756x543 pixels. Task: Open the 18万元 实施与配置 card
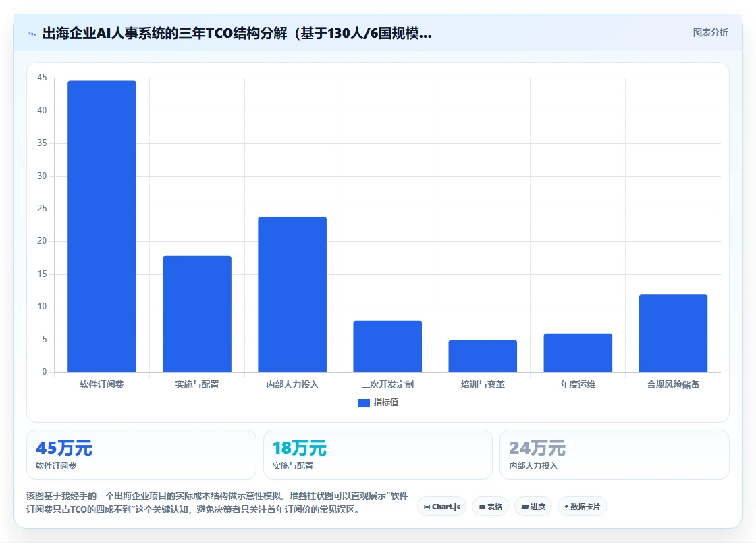[x=377, y=455]
